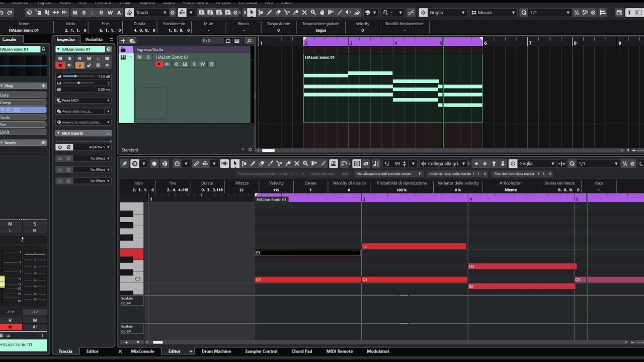Select the Glue tool in top toolbar
This screenshot has width=644, height=362.
296,13
